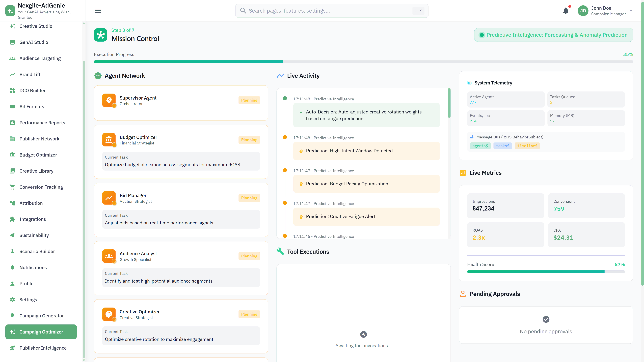Expand the John Doe account dropdown
The image size is (644, 362).
[631, 11]
